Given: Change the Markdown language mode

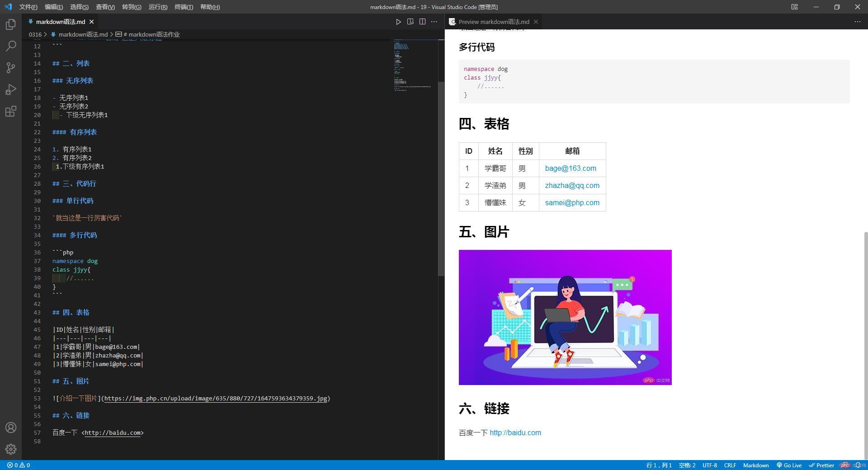Looking at the screenshot, I should [x=755, y=465].
